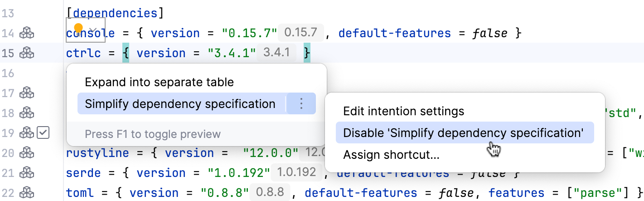Click the crate gutter icon on line 15

(x=26, y=53)
